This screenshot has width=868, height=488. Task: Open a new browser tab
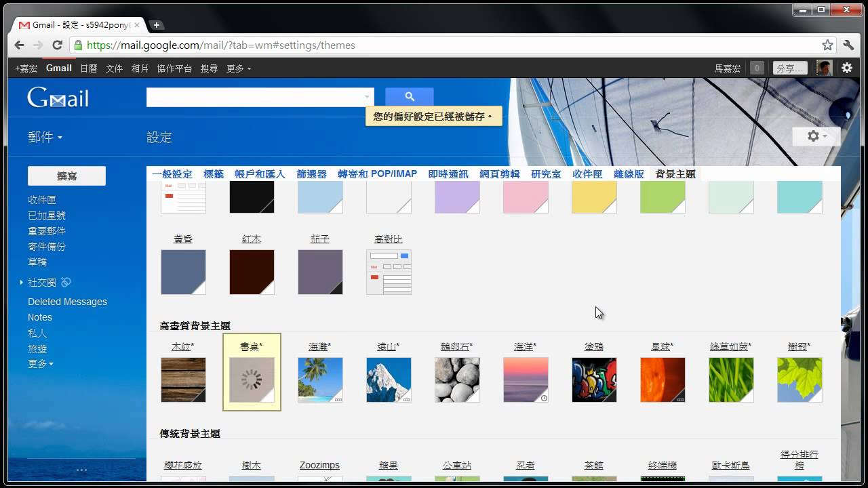pos(157,25)
